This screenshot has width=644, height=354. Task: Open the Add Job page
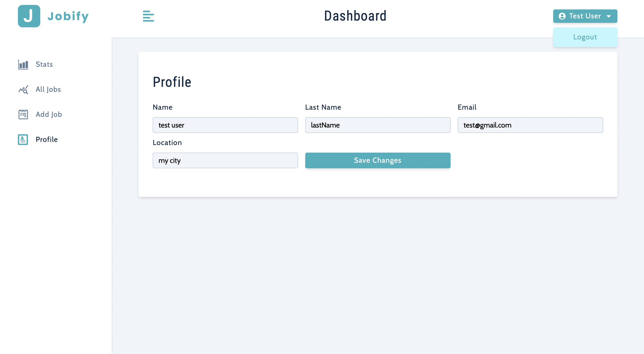click(x=49, y=114)
